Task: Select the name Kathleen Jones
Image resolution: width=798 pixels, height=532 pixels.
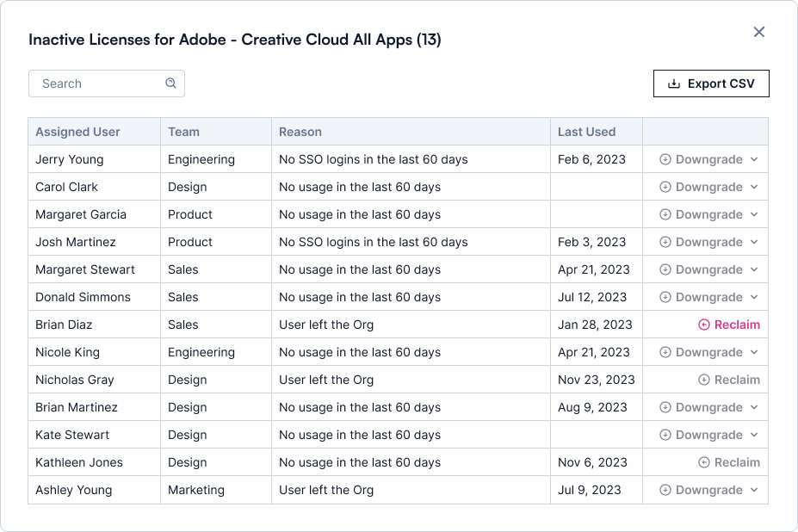Action: (x=79, y=462)
